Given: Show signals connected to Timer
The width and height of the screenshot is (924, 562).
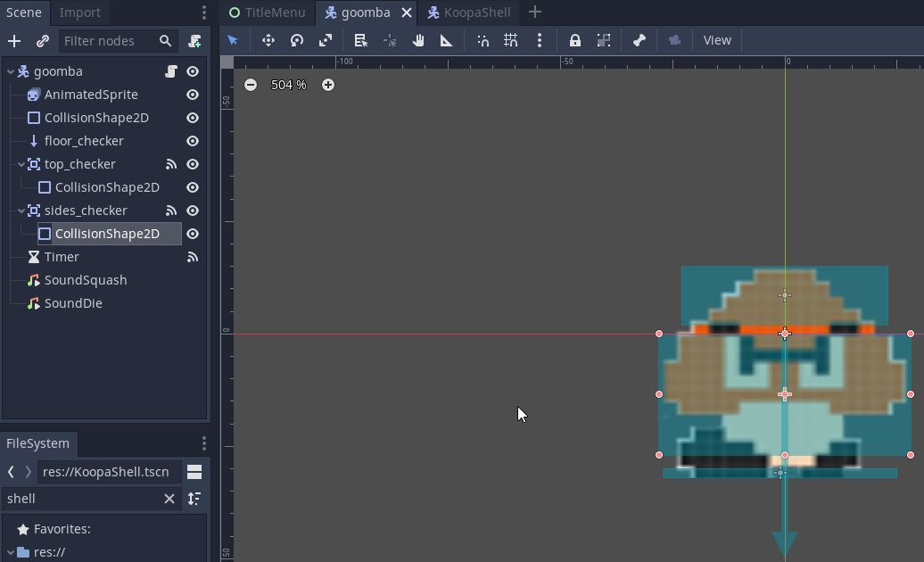Looking at the screenshot, I should pos(192,257).
